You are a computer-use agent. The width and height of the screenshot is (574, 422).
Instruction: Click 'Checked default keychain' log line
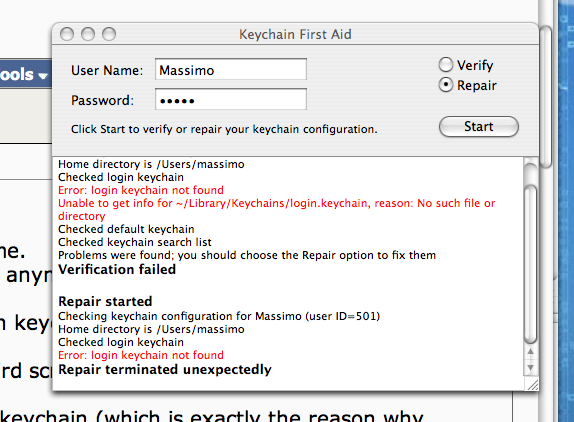pos(126,229)
